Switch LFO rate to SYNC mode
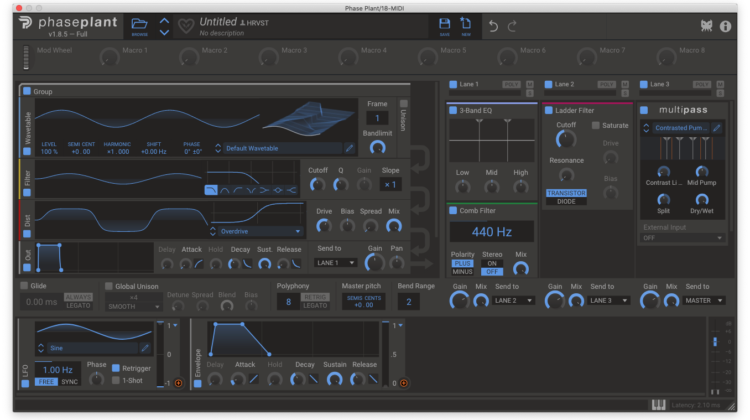Viewport: 750px width, 420px height. coord(70,382)
